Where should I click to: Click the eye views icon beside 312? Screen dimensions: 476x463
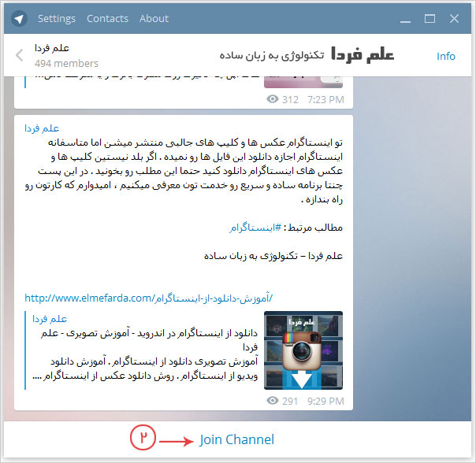273,100
